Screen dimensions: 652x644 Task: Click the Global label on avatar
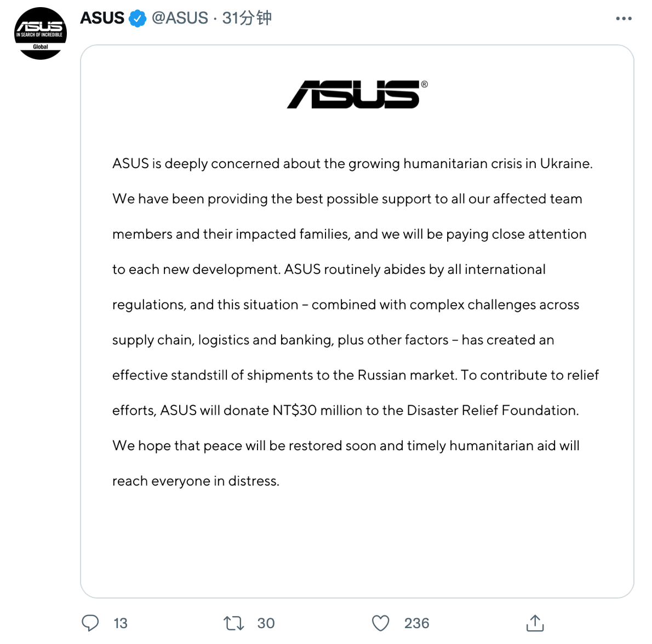click(41, 47)
